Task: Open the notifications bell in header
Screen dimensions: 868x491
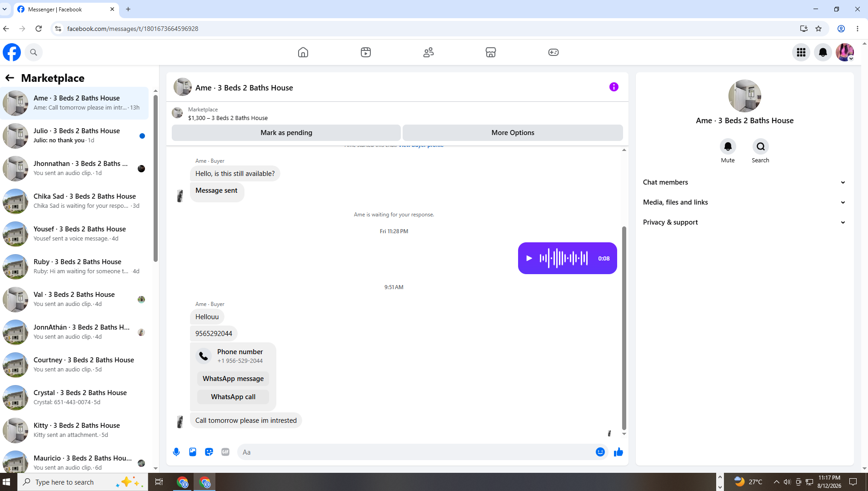Action: tap(823, 52)
